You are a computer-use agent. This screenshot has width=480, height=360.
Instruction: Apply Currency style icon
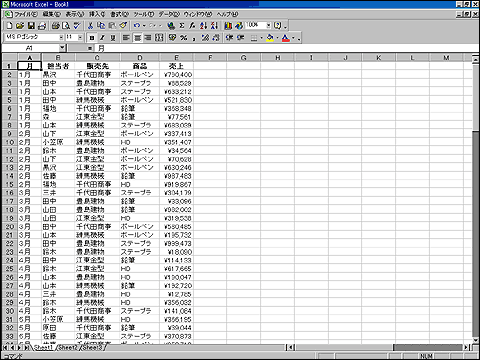pos(172,38)
